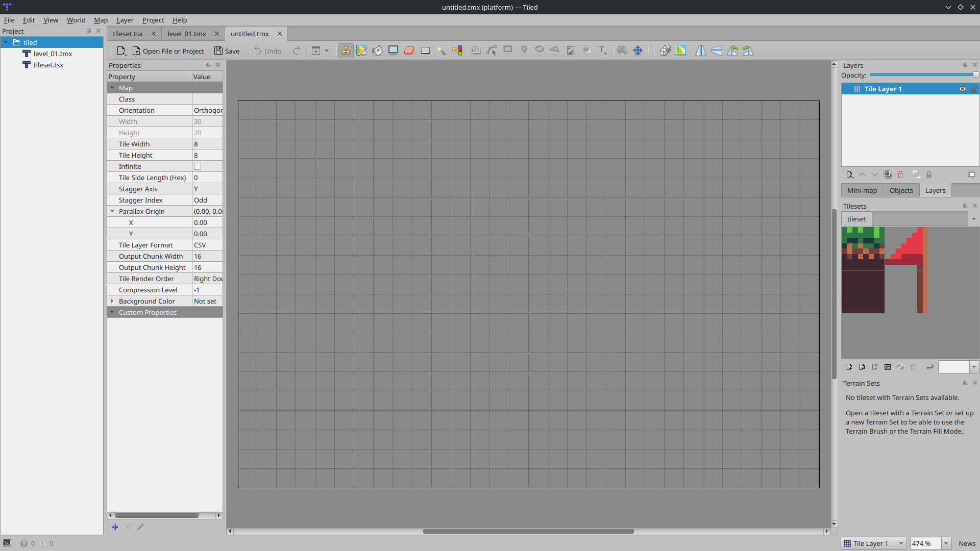This screenshot has width=980, height=551.
Task: Click Highlight Current Layer icon
Action: point(972,174)
